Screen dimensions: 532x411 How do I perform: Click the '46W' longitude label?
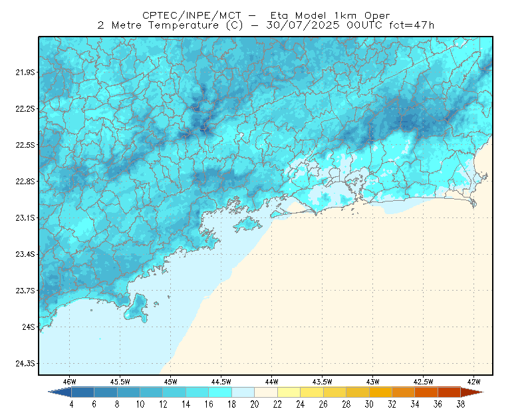coord(70,382)
